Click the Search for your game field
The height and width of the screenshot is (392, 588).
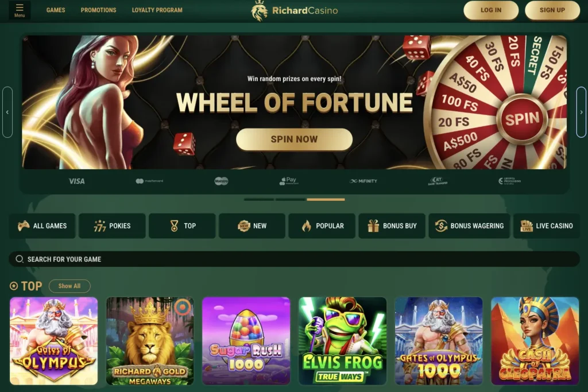click(x=295, y=259)
